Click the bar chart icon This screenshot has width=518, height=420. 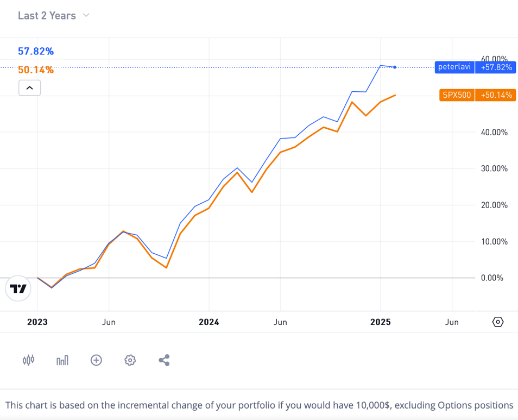coord(62,360)
